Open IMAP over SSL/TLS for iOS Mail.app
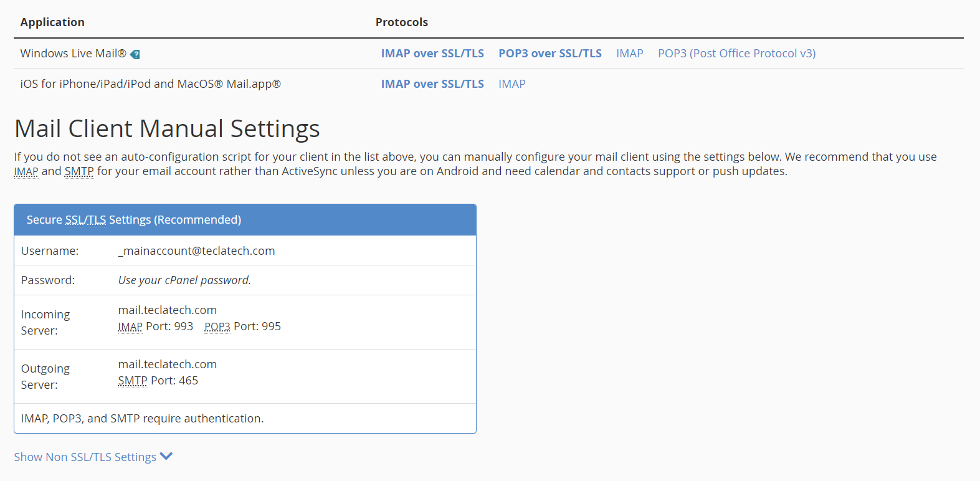 point(432,84)
